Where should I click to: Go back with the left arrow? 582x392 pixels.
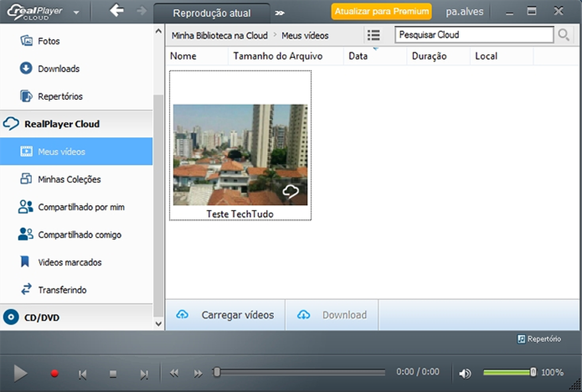[117, 11]
